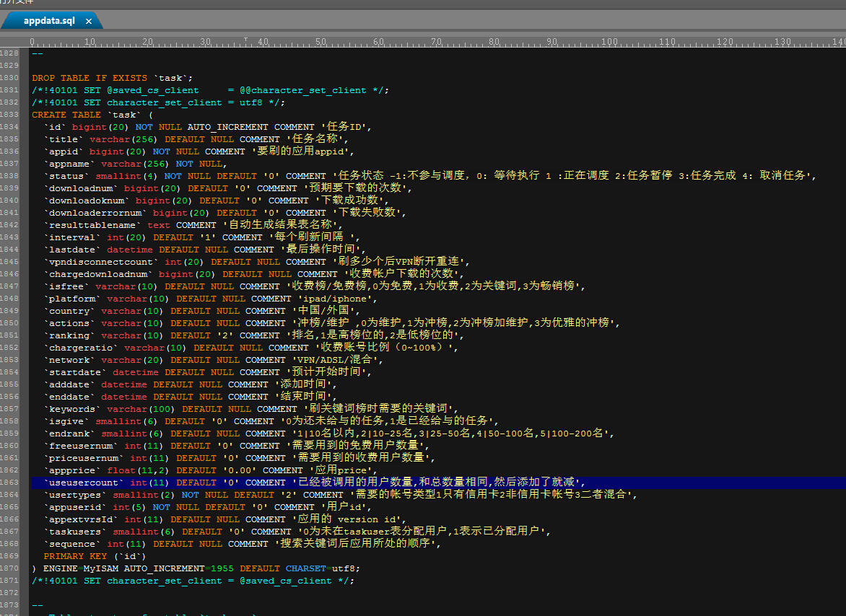This screenshot has width=846, height=616.
Task: Click the `startdate` datetime line
Action: [208, 372]
